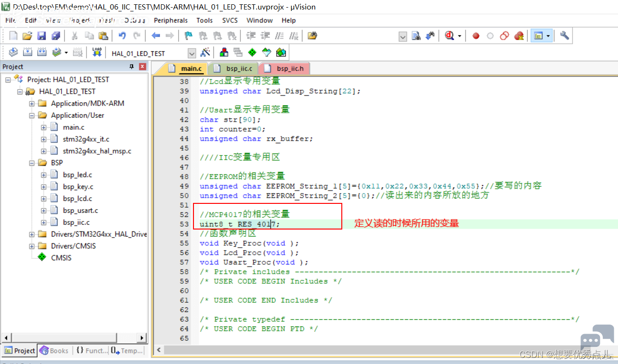Click the Project panel horizontal scrollbar right arrow
The image size is (618, 364).
(142, 338)
